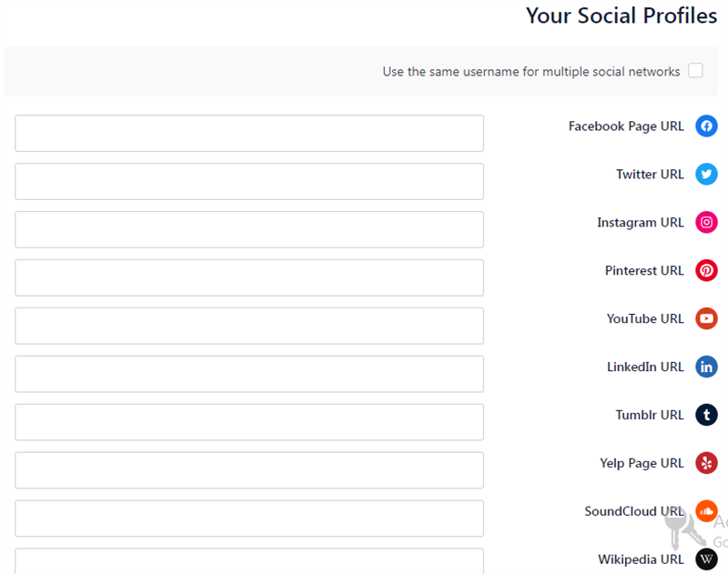Click the Pinterest icon
The image size is (728, 574).
tap(706, 270)
